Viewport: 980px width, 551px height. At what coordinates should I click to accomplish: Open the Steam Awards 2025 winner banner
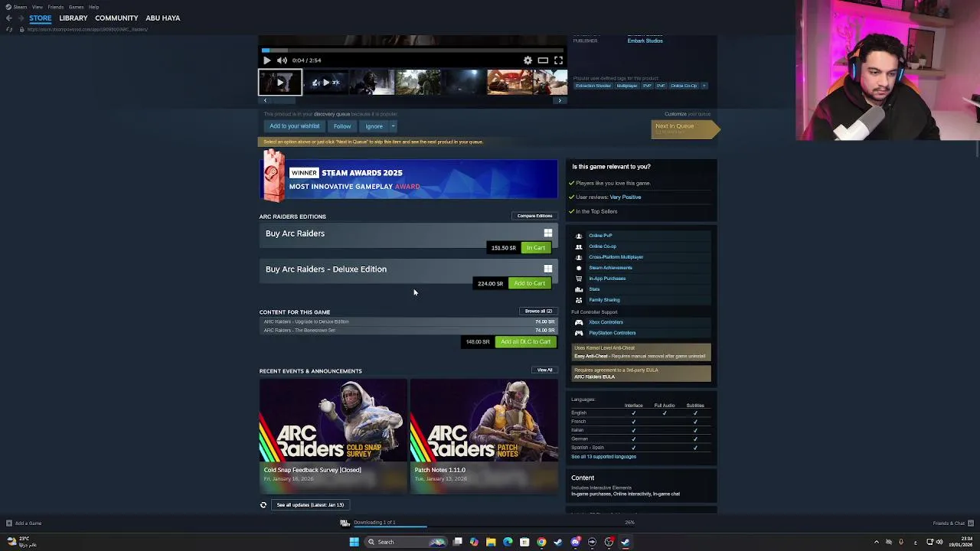click(409, 178)
